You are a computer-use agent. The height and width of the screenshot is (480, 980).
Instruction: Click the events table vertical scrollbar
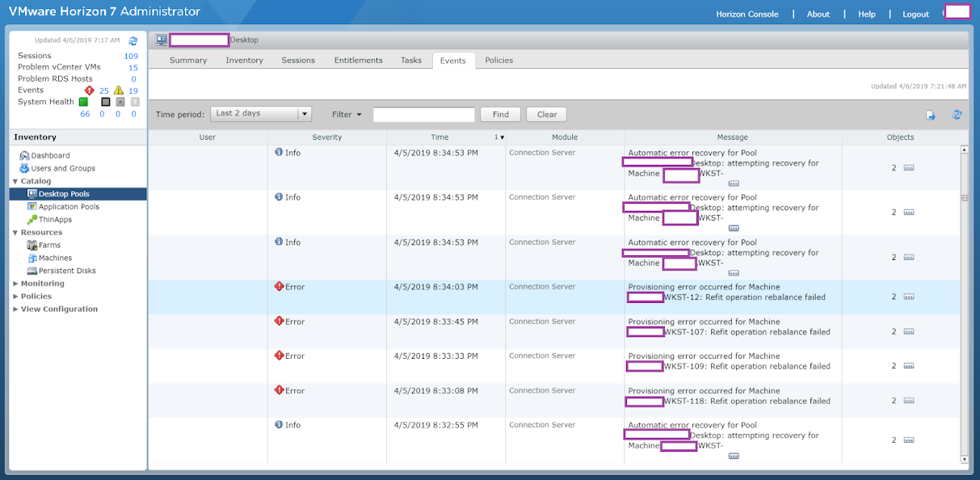(x=964, y=304)
